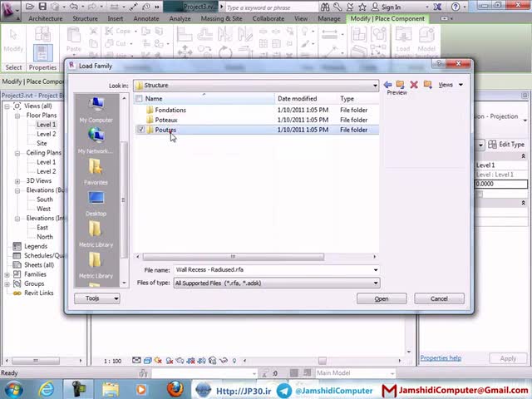Create a new folder with the toolbar icon
The height and width of the screenshot is (399, 532).
pos(427,84)
